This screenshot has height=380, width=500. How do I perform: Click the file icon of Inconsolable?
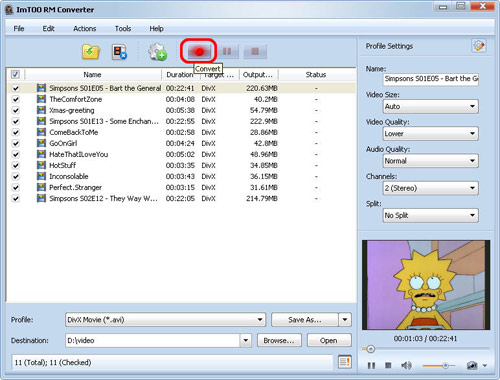(x=41, y=176)
